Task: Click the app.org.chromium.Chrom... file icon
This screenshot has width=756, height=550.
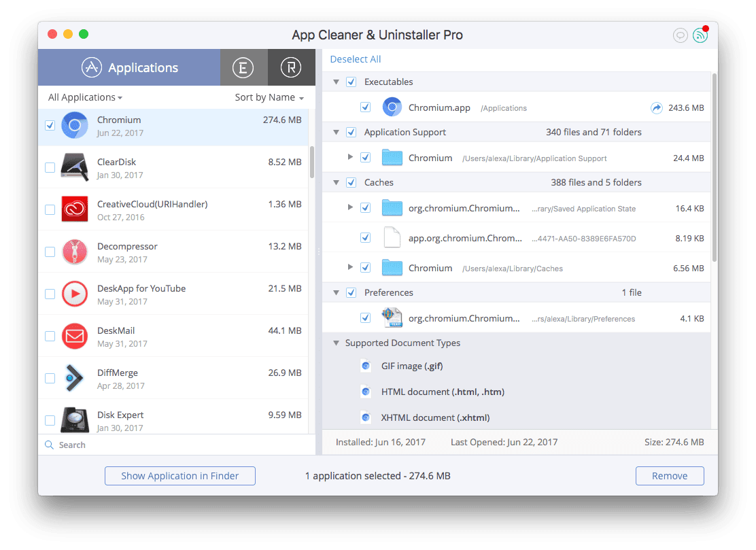Action: [392, 238]
